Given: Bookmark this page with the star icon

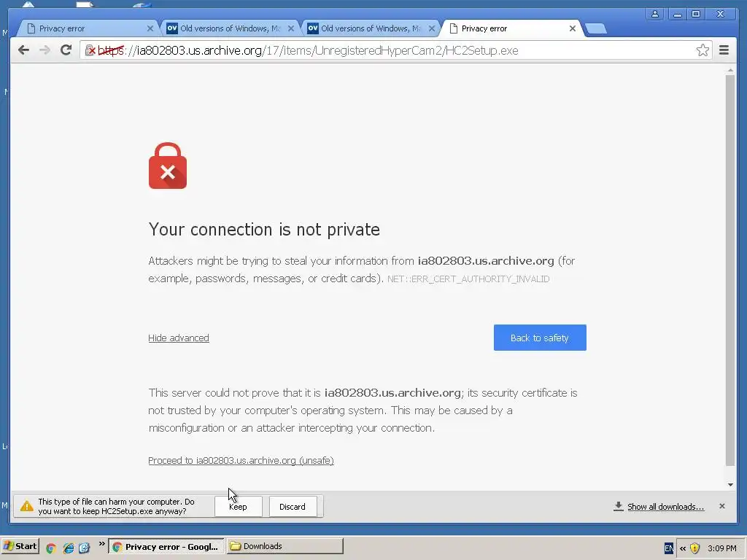Looking at the screenshot, I should 703,50.
